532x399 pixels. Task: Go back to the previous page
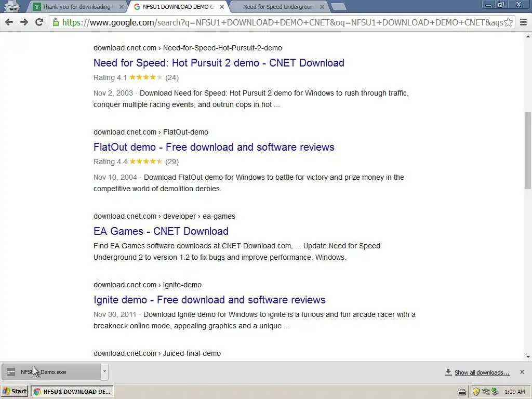point(9,22)
